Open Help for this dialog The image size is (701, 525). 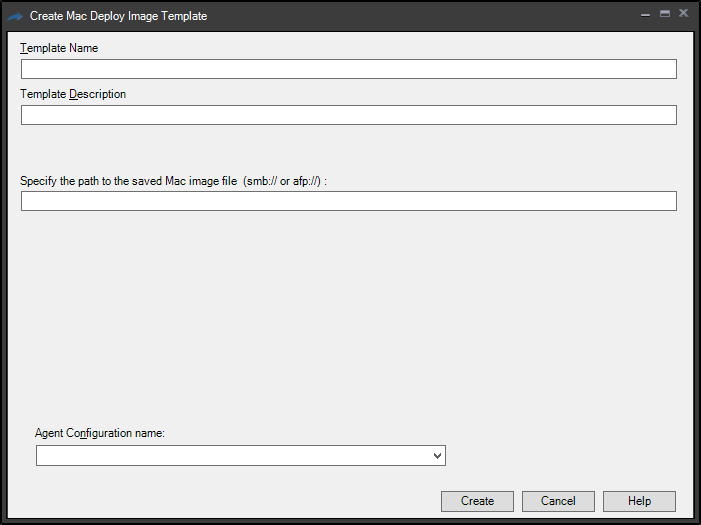click(x=639, y=501)
